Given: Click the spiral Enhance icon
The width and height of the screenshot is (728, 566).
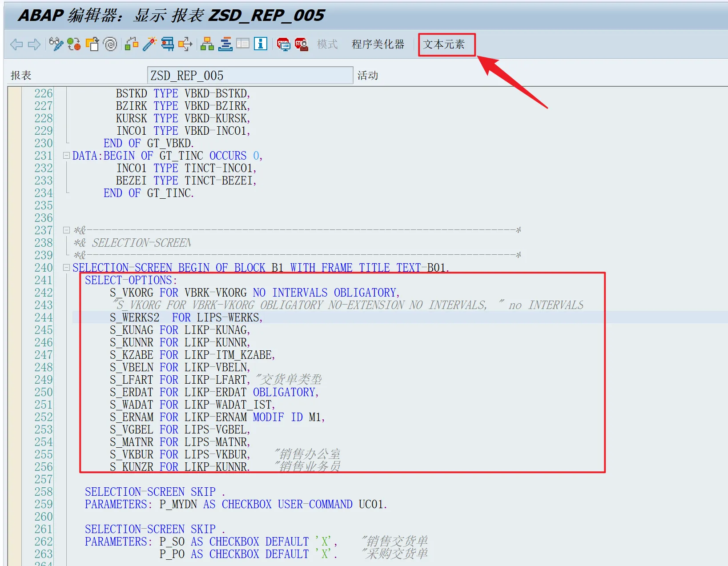Looking at the screenshot, I should point(110,44).
